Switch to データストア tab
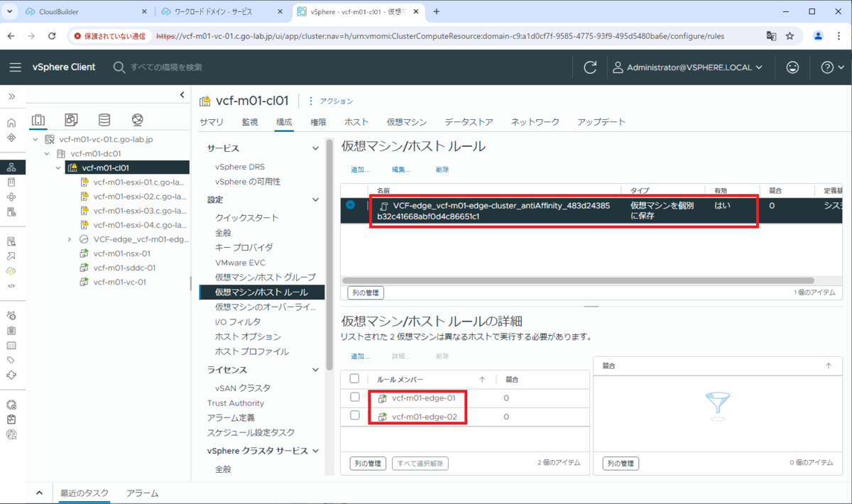 point(469,122)
